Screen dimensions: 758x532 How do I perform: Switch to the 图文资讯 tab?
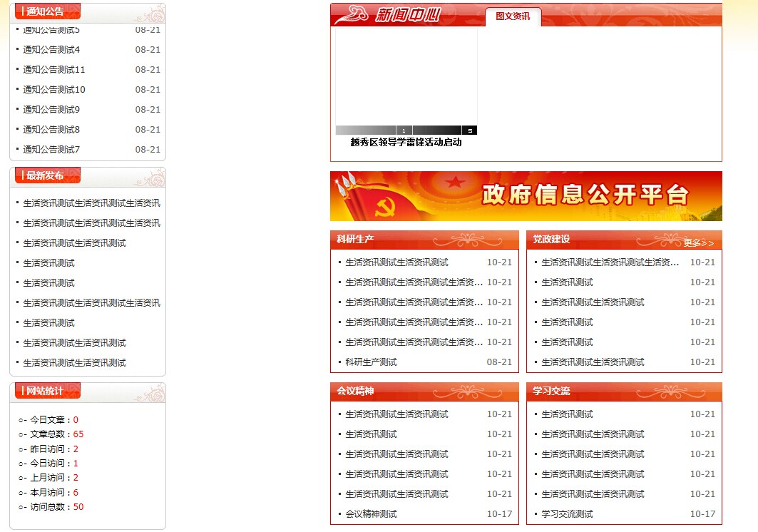tap(513, 16)
